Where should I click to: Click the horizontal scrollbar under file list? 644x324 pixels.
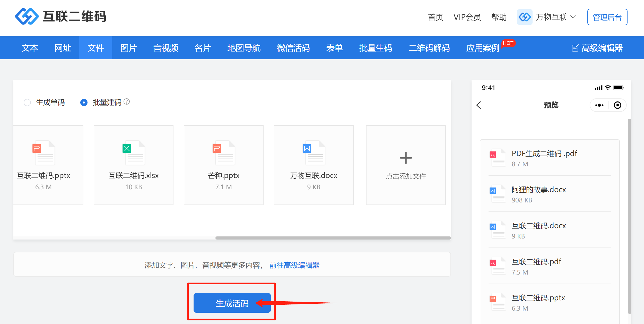[333, 238]
